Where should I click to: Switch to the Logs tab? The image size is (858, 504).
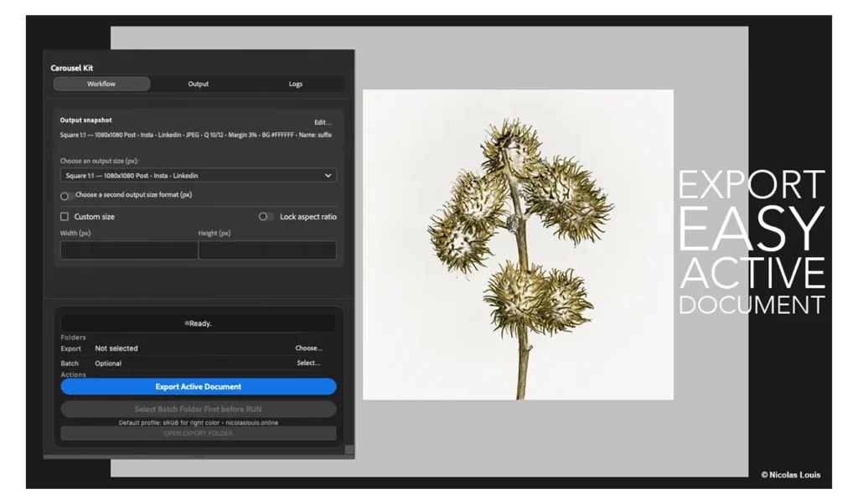pyautogui.click(x=295, y=84)
